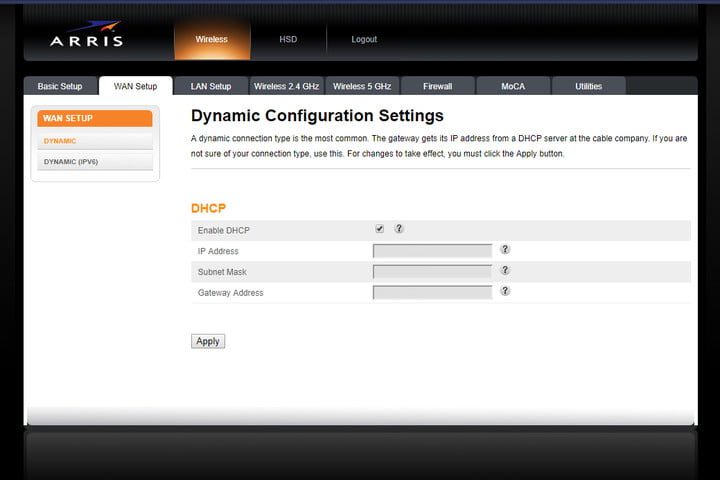Open the HSD top navigation section
Screen dimensions: 720x480
288,40
